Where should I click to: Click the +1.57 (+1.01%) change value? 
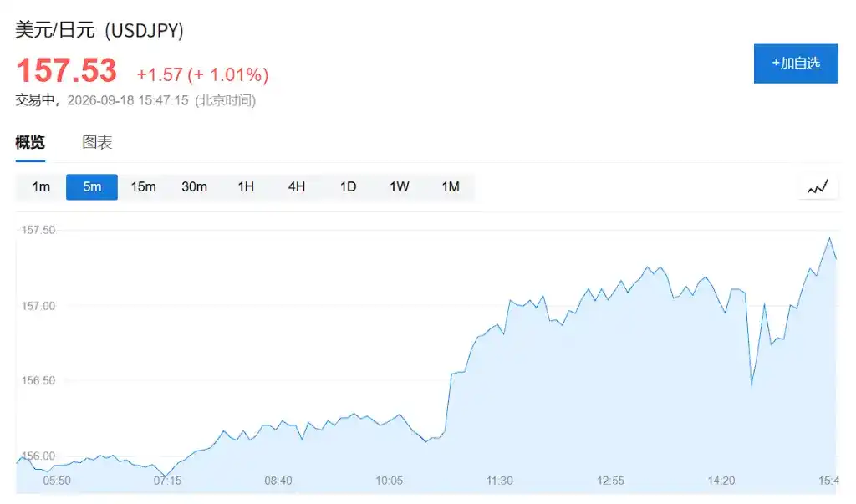coord(202,74)
